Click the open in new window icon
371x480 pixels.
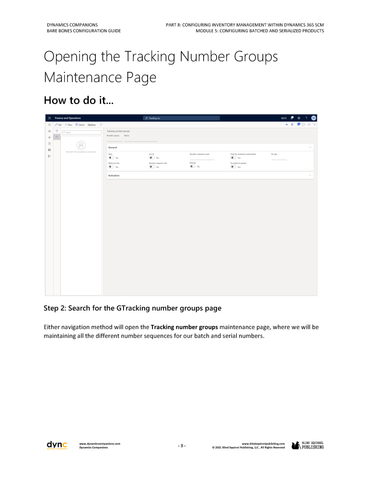(309, 125)
